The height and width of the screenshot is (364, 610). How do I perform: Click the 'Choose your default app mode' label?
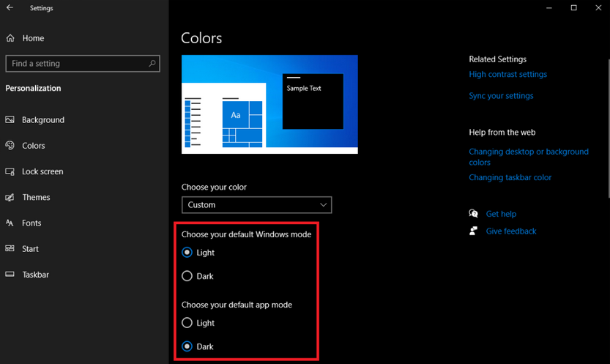(237, 305)
